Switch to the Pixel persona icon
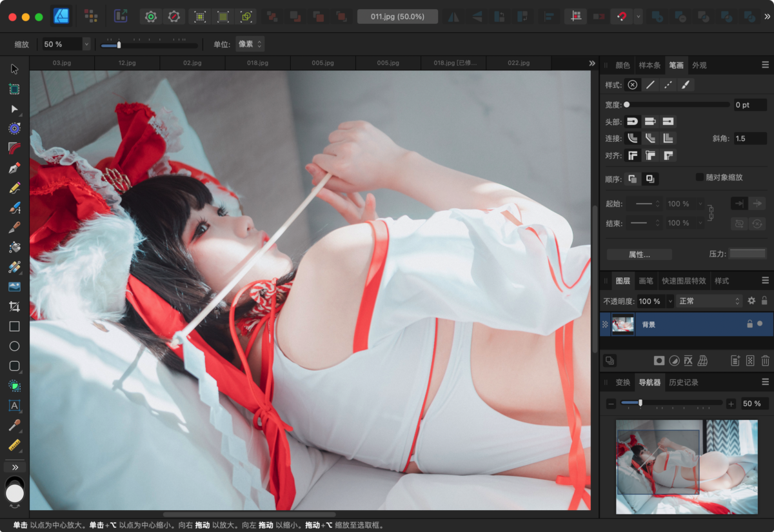 [x=91, y=16]
